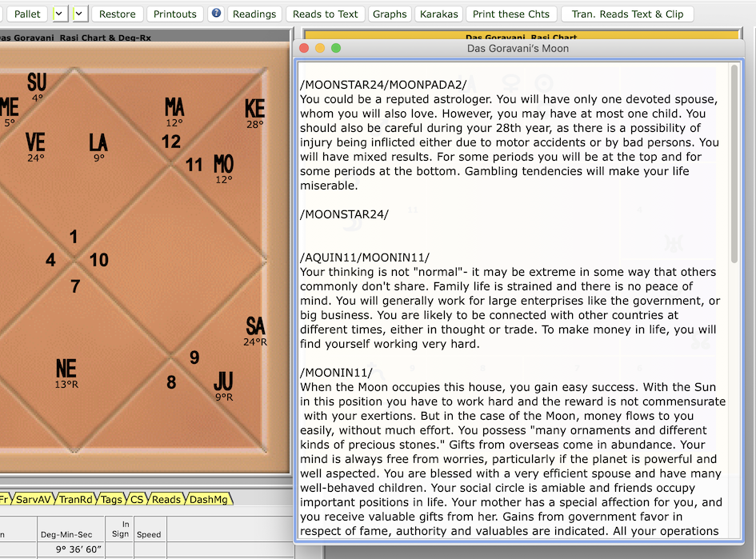The height and width of the screenshot is (559, 756).
Task: Go to the TranRd tab
Action: pyautogui.click(x=76, y=499)
